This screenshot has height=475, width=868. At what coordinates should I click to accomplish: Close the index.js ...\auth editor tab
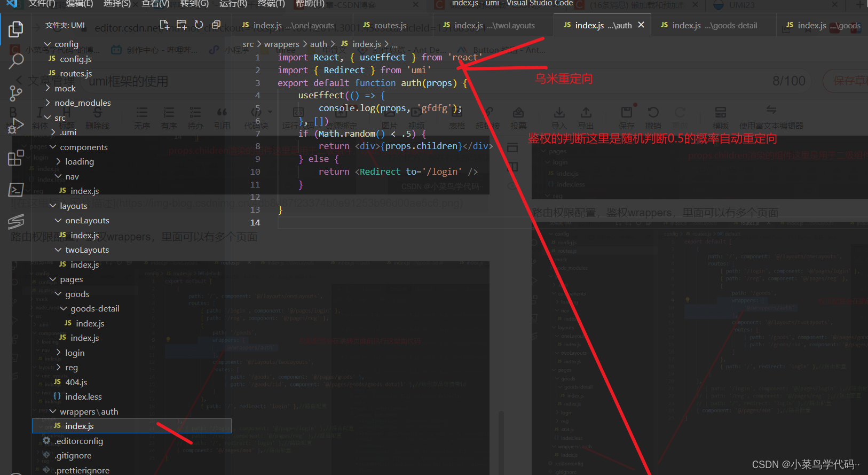point(641,25)
